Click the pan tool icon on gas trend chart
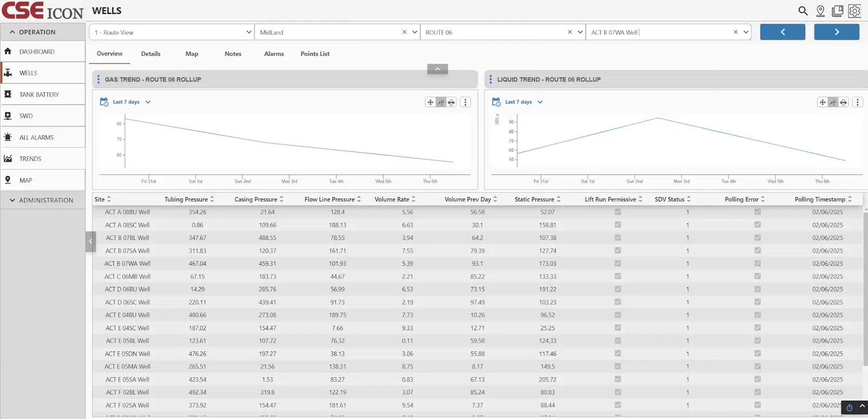 (430, 102)
